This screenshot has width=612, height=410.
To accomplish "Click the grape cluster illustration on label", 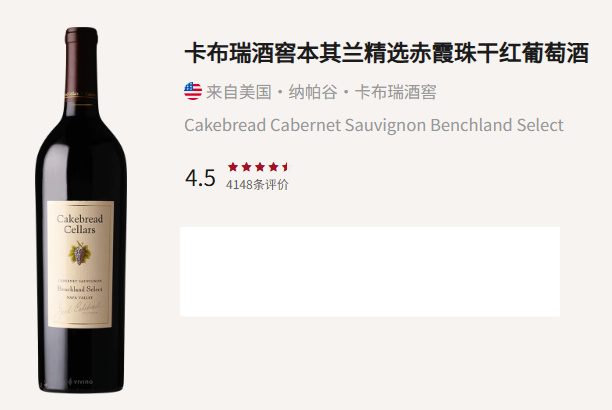I will [x=80, y=253].
